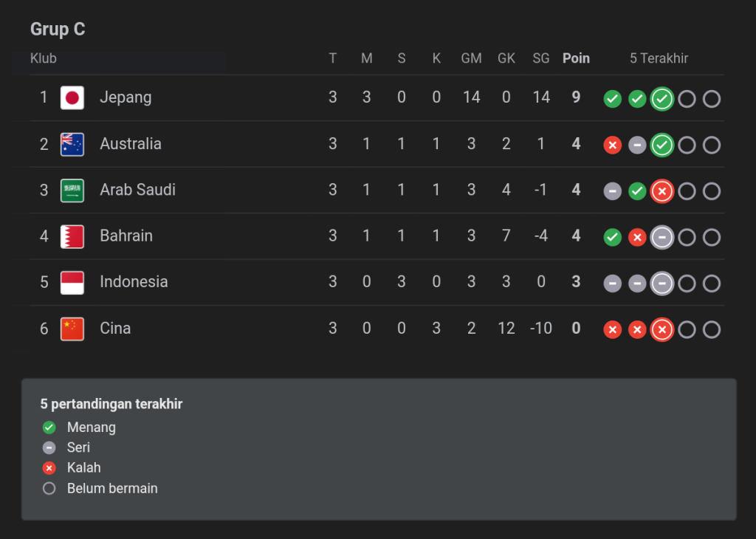
Task: Click the Saudi Arabia flag icon
Action: tap(72, 190)
